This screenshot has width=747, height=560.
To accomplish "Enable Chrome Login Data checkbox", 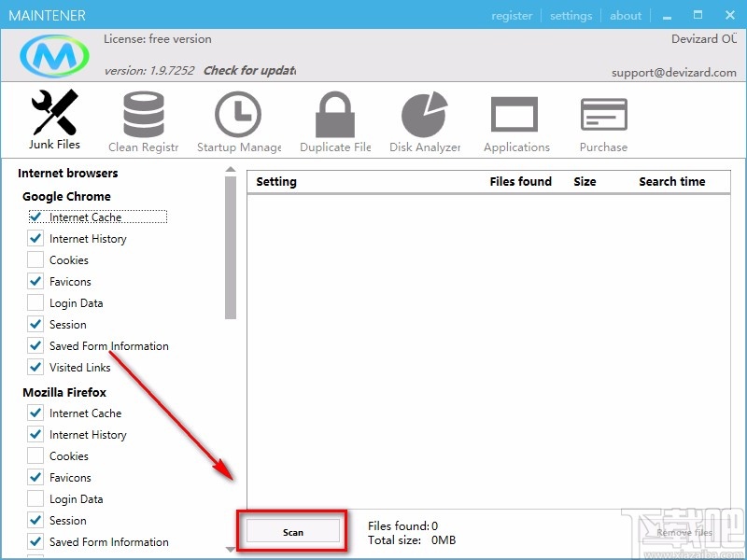I will 35,302.
